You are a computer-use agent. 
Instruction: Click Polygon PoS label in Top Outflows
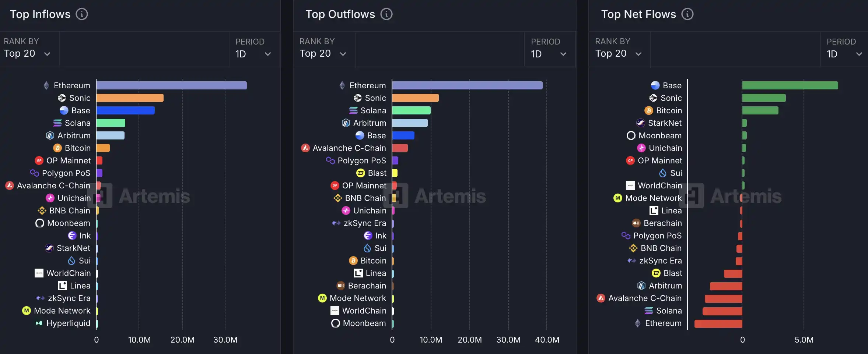click(x=362, y=160)
